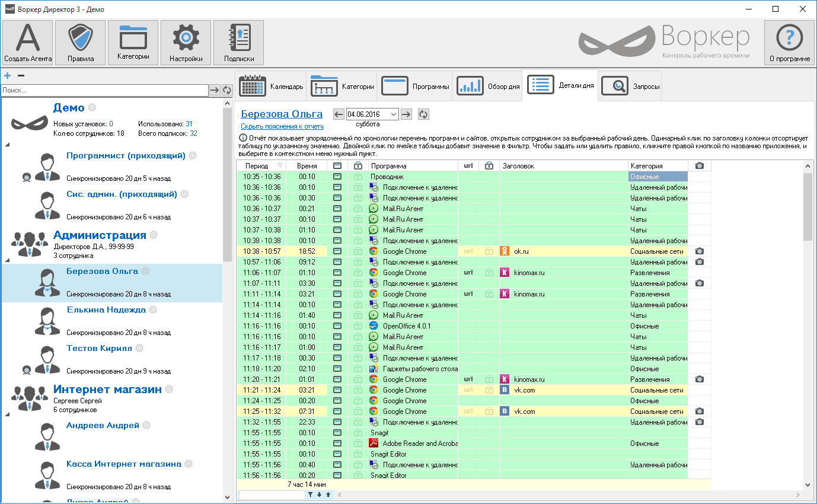Screen dimensions: 817x504
Task: Open the Запросы tab
Action: coord(631,87)
